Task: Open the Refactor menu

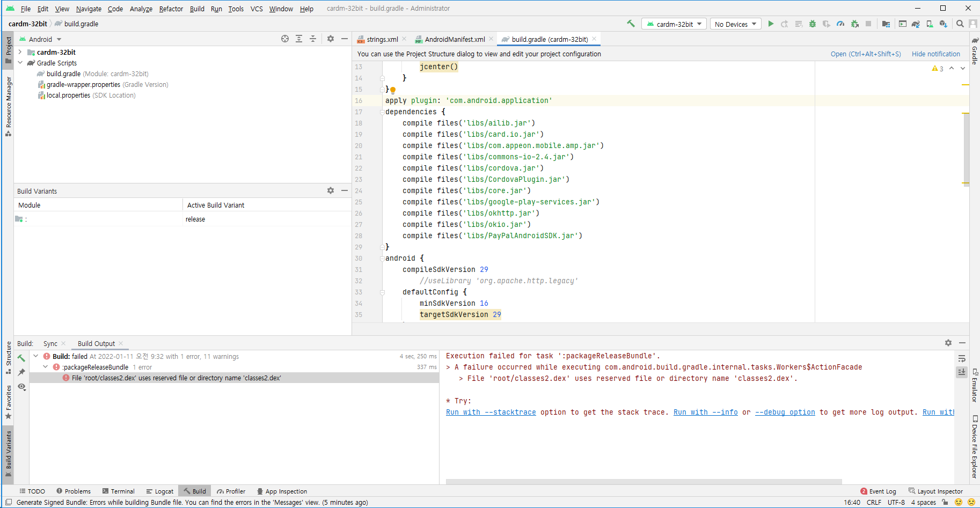Action: pos(171,9)
